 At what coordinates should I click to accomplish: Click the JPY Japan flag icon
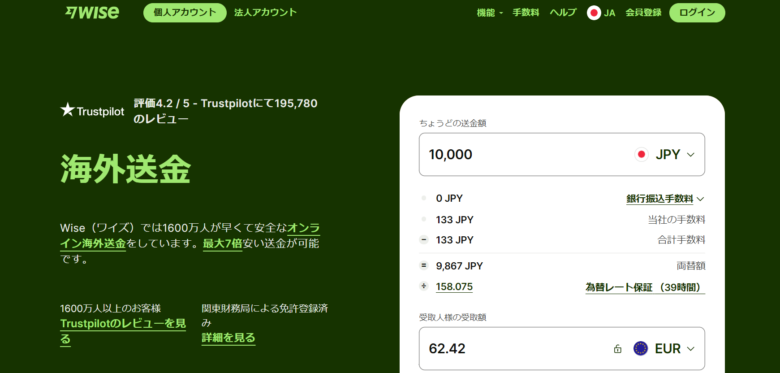[x=641, y=155]
